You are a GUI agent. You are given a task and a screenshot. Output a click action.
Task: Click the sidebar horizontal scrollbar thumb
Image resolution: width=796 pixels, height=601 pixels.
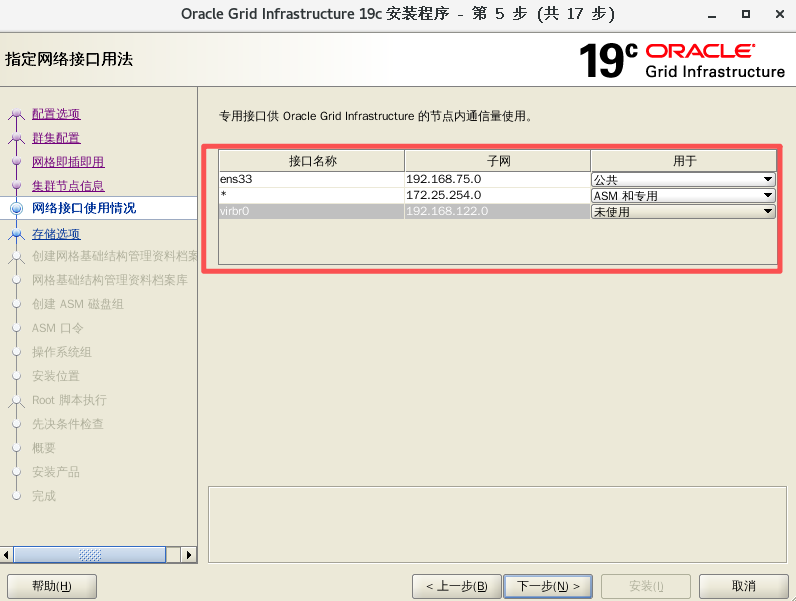(x=90, y=555)
